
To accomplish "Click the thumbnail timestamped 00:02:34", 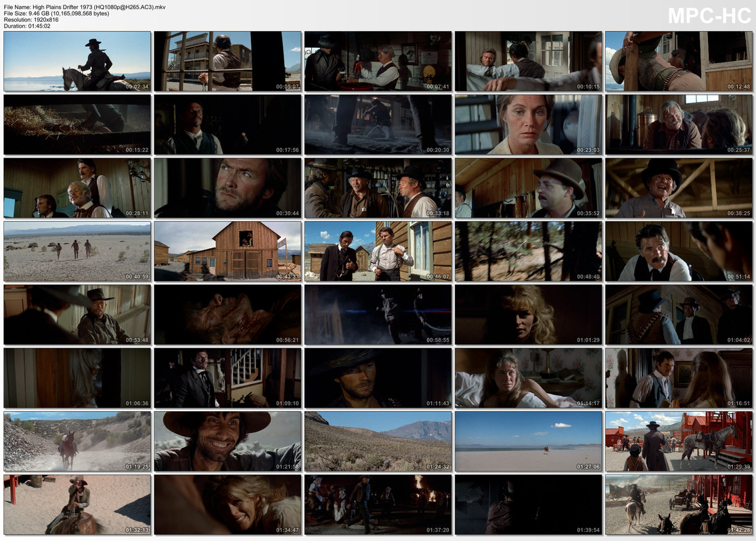I will click(x=77, y=61).
